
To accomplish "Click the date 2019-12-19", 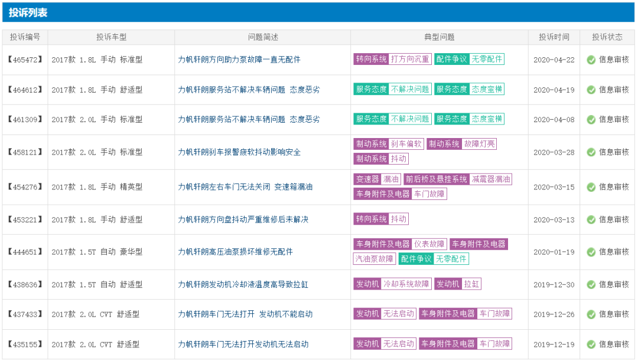I will pos(554,344).
